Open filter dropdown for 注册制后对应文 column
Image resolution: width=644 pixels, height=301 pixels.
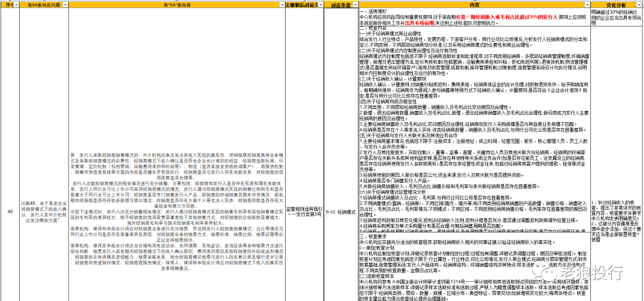pos(319,5)
